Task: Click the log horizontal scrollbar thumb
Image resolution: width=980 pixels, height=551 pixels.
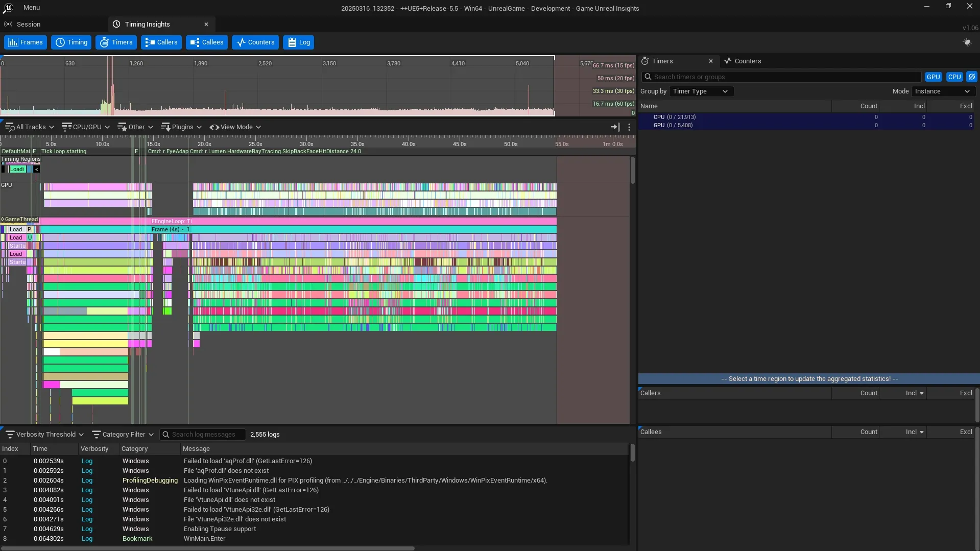Action: 207,548
